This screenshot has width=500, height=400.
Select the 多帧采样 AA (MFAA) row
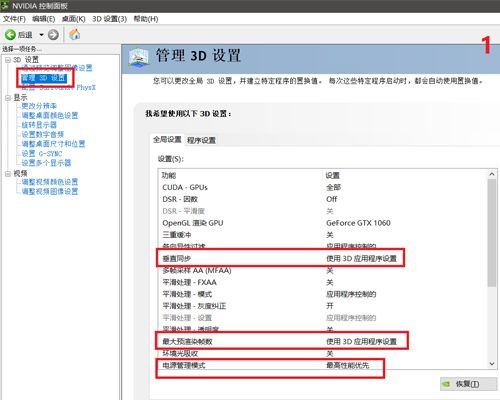[323, 271]
